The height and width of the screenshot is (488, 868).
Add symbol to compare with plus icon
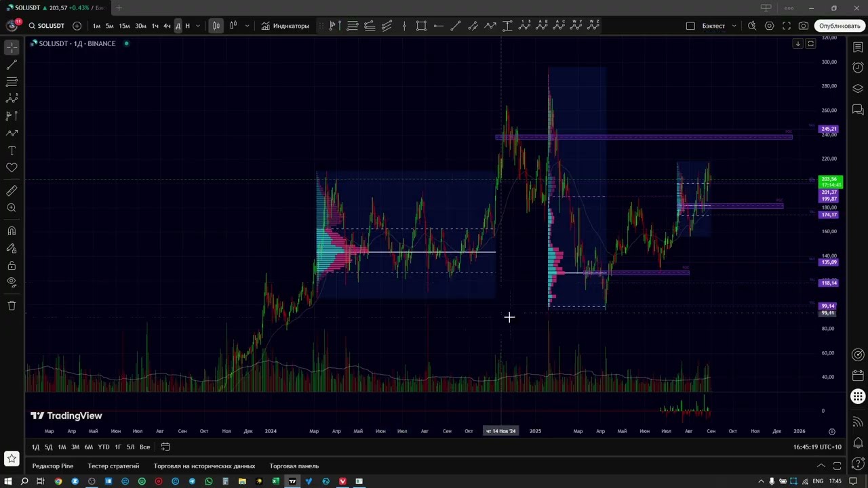point(77,26)
